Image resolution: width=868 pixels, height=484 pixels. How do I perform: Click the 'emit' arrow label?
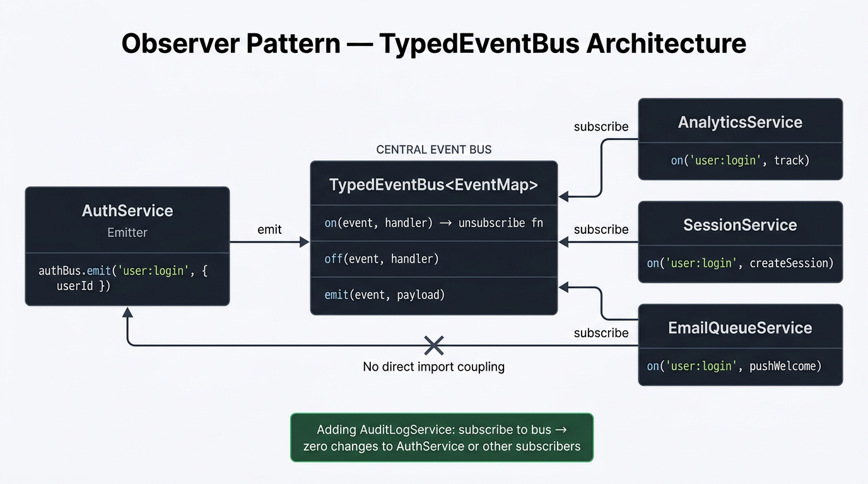coord(269,229)
